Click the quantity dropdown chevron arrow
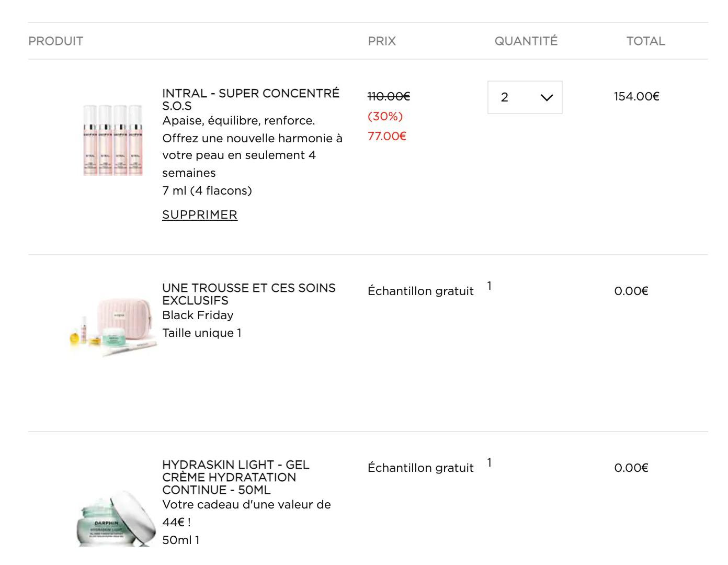Viewport: 728px width, 565px height. [x=547, y=98]
